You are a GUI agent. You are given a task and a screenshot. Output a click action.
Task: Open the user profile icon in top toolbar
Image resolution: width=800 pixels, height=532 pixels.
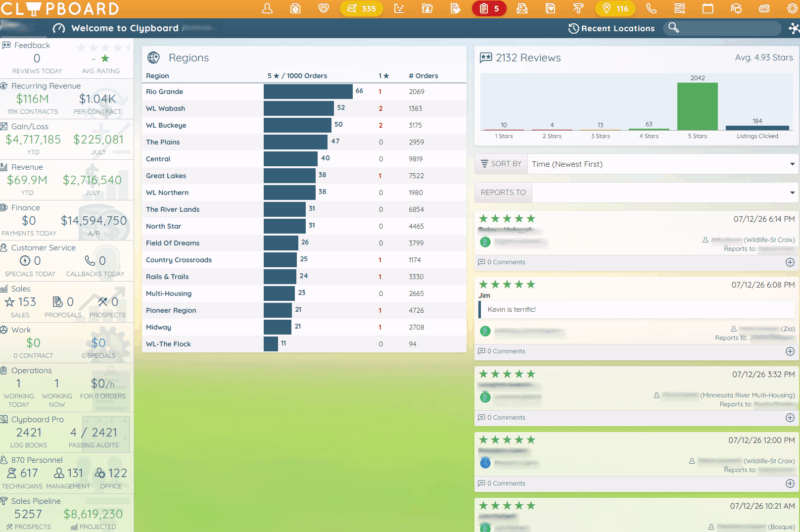point(267,8)
